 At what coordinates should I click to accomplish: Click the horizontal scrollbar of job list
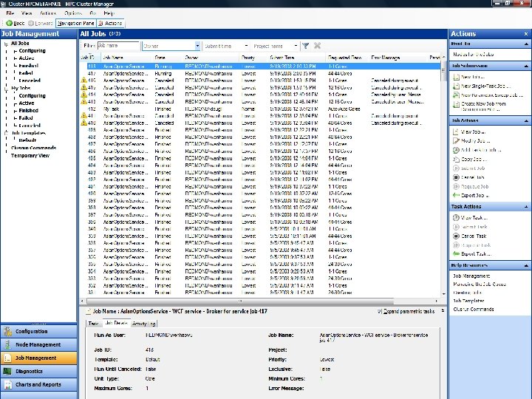tap(240, 301)
